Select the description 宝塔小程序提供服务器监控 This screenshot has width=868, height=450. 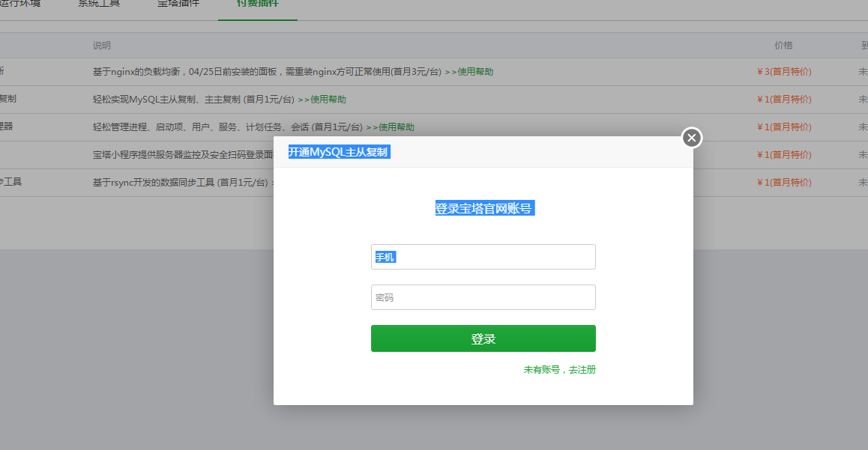coord(183,155)
